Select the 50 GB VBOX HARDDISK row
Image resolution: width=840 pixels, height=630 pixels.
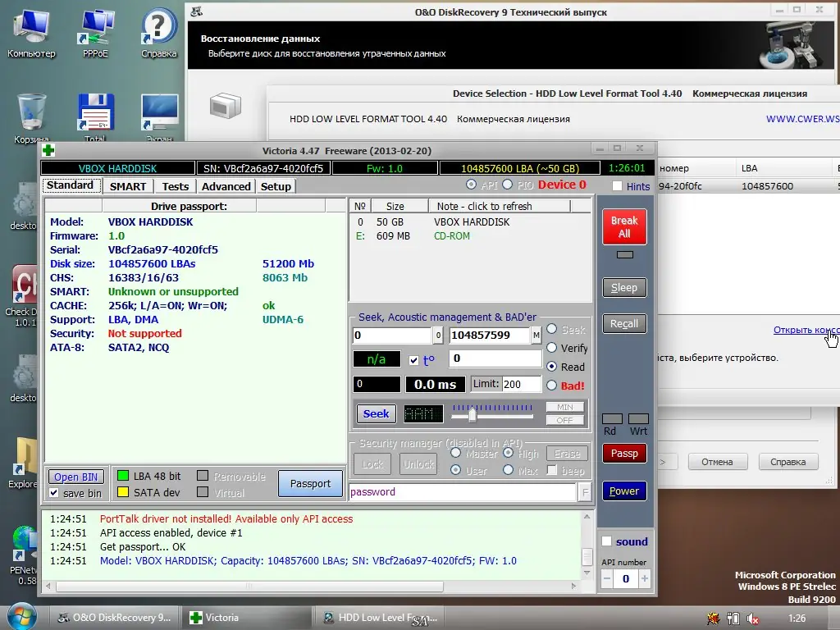click(x=470, y=221)
